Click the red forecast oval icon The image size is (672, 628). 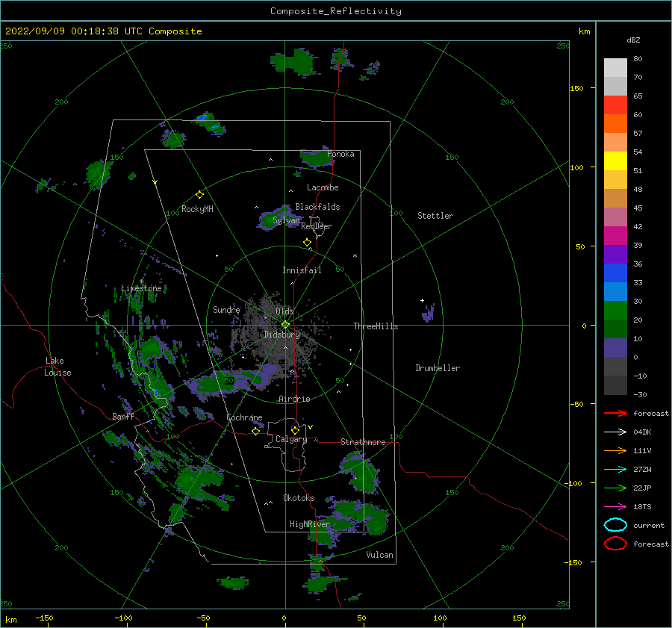click(x=615, y=544)
